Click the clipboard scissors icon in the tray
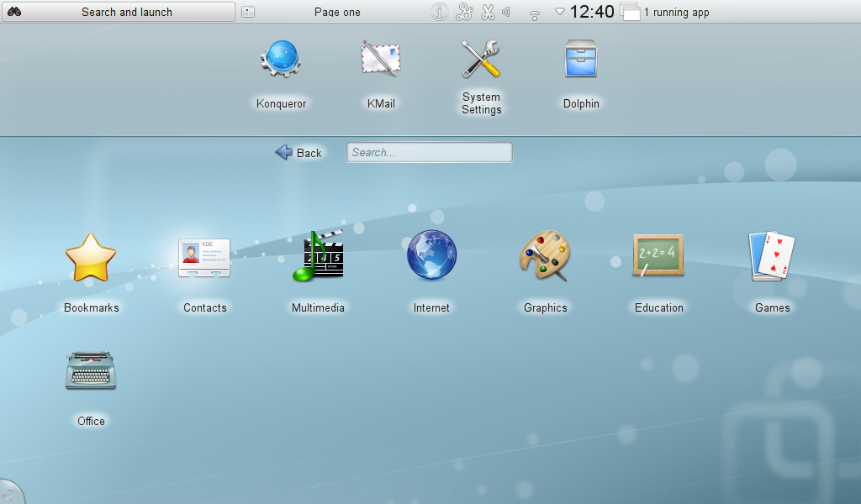 488,12
